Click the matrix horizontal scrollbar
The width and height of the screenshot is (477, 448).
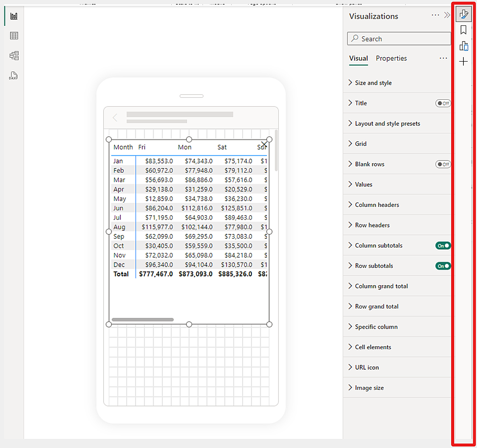tap(143, 320)
